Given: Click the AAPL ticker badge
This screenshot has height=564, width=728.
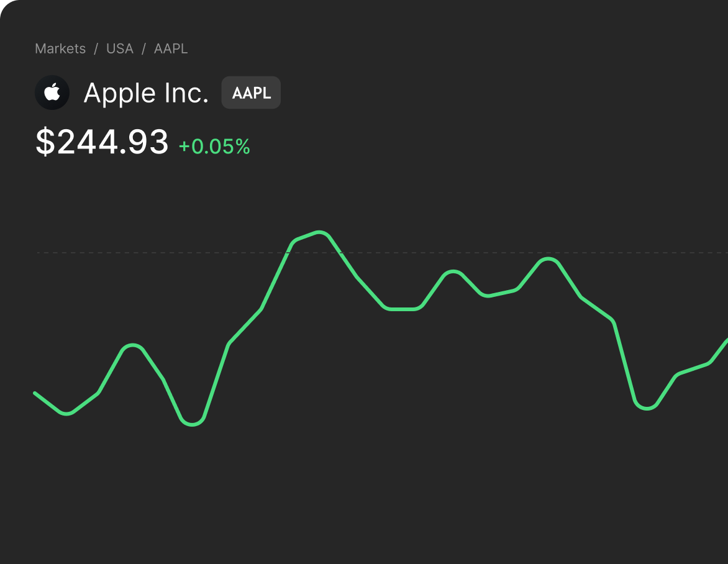Looking at the screenshot, I should tap(251, 93).
